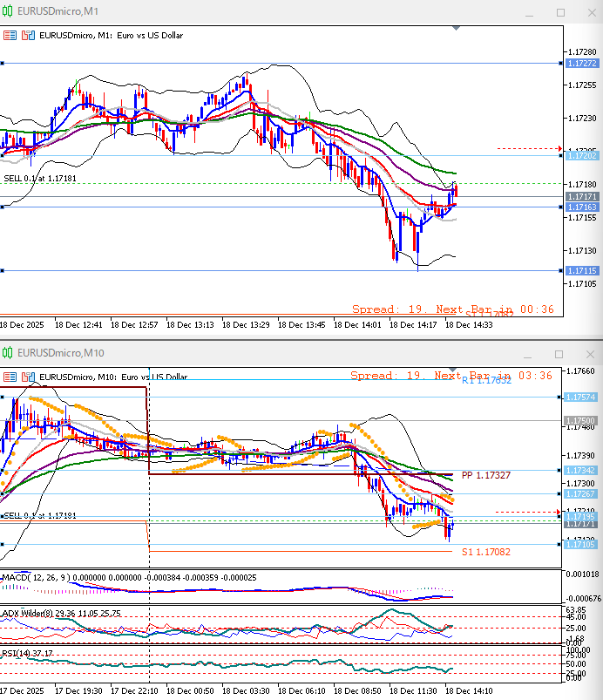
Task: Open one-click trading panel on M1 chart
Action: click(x=10, y=36)
